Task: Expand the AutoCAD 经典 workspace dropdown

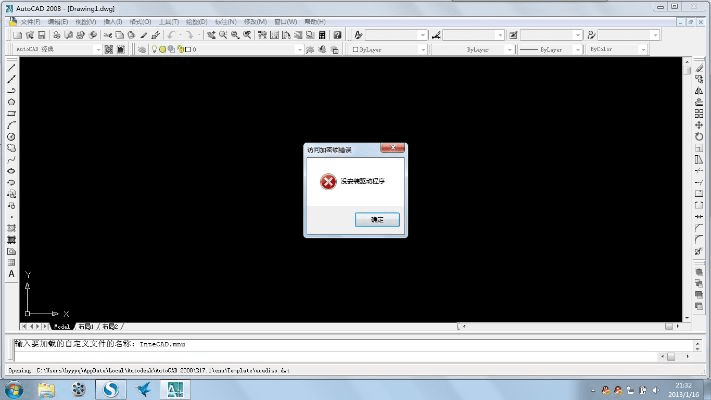Action: tap(97, 49)
